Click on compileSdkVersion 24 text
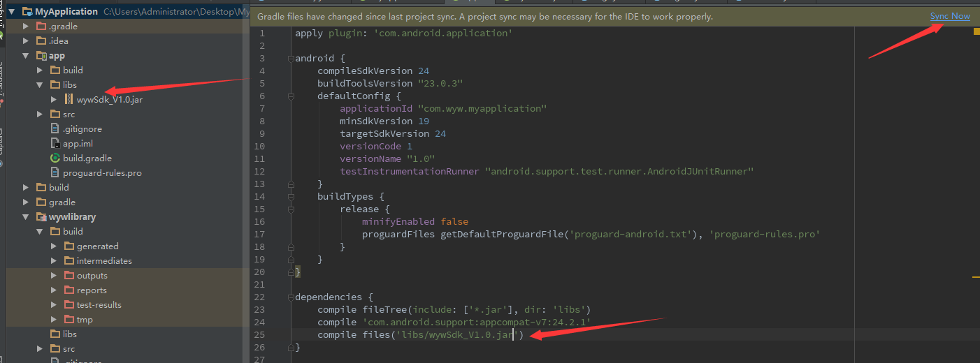The width and height of the screenshot is (980, 363). 373,71
